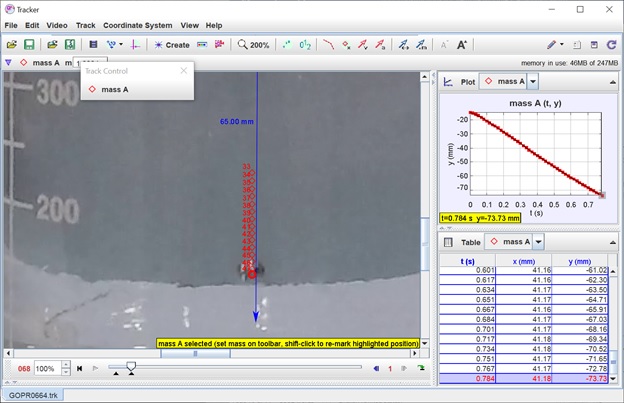This screenshot has height=403, width=624.
Task: Toggle the coordinate axes icon
Action: [x=135, y=45]
